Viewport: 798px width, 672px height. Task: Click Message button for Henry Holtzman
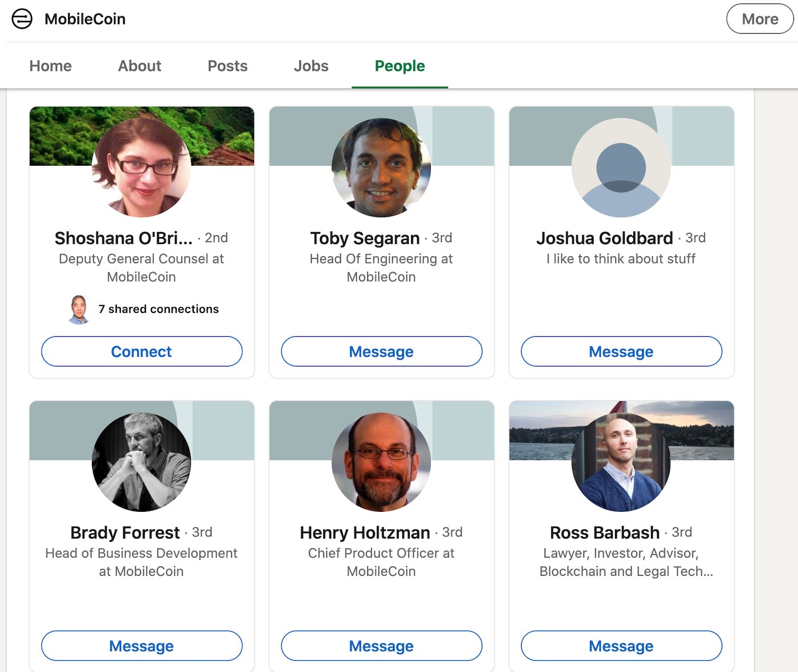click(x=381, y=646)
